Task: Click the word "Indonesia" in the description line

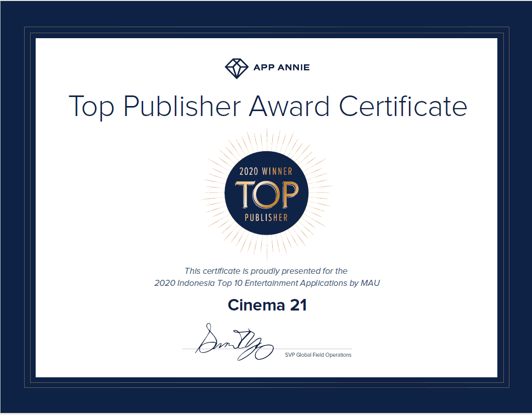Action: [193, 283]
